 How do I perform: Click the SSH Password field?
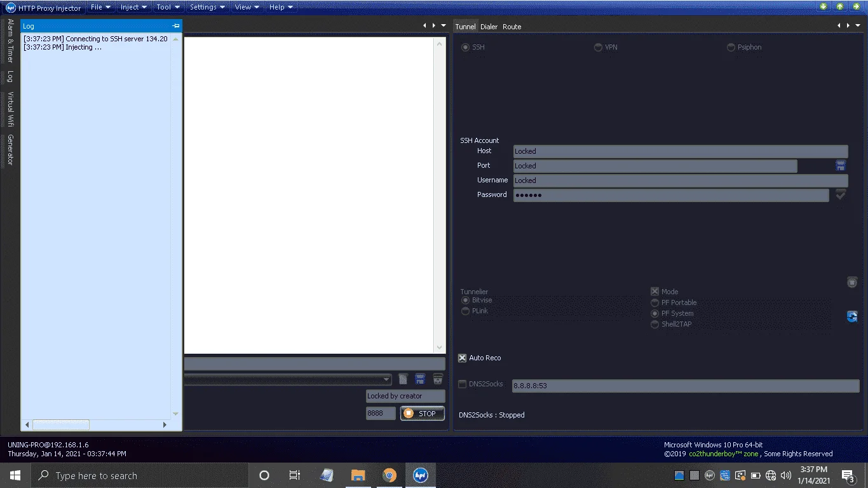point(671,195)
